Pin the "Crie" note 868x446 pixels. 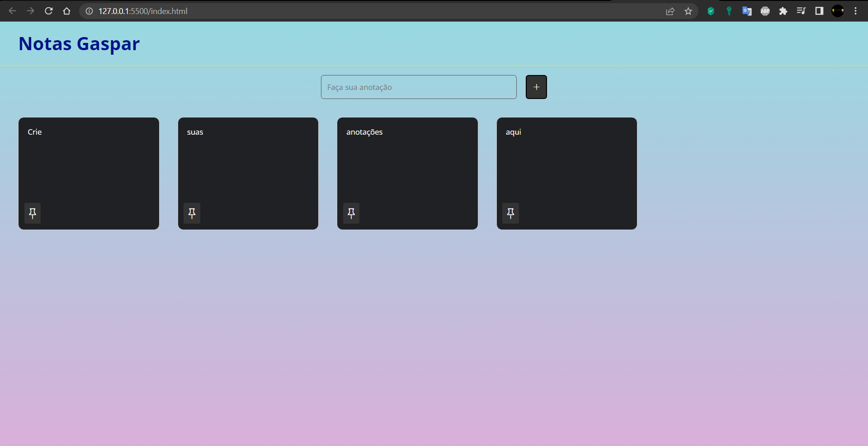(32, 213)
